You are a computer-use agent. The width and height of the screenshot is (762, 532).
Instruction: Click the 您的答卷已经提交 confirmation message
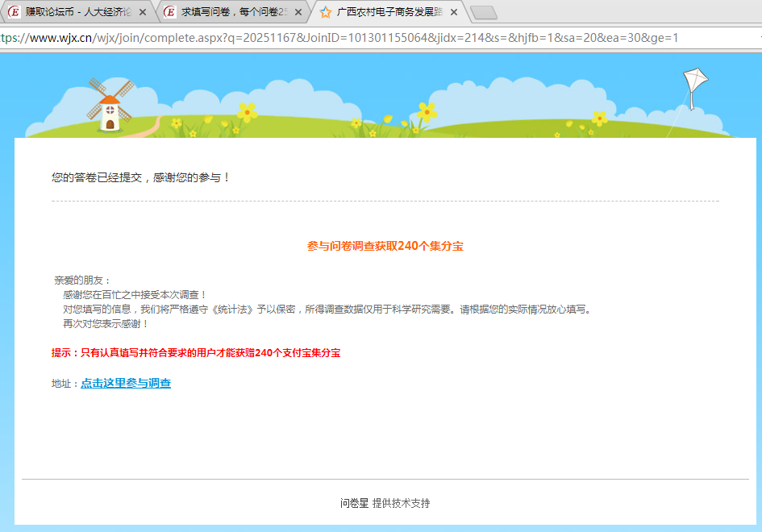click(x=141, y=177)
